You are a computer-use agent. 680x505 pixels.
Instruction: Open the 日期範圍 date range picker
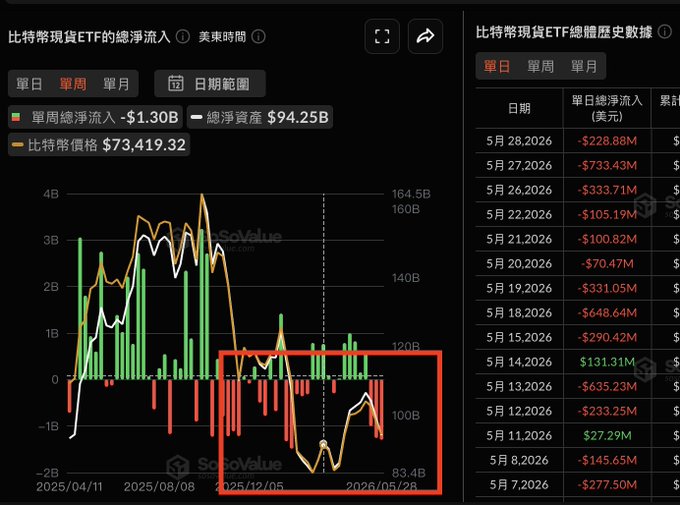[210, 83]
